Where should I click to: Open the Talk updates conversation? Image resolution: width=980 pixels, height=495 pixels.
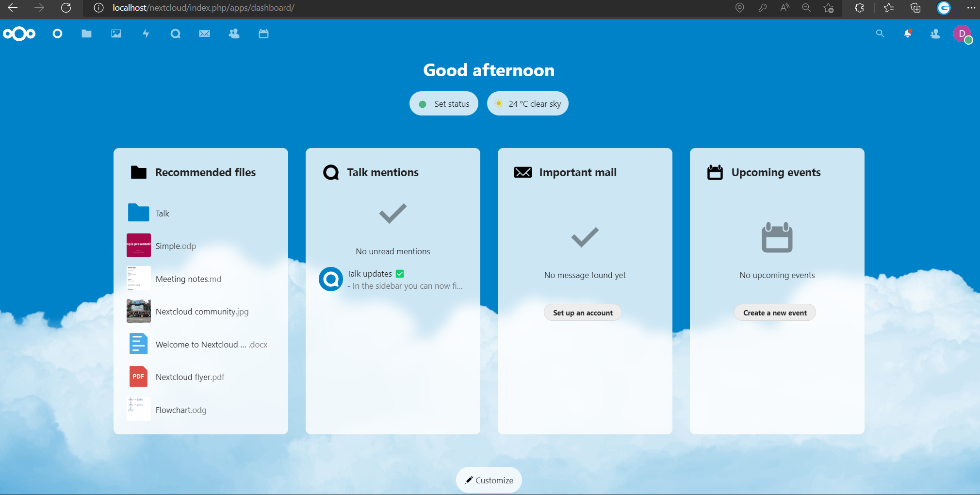pos(393,280)
